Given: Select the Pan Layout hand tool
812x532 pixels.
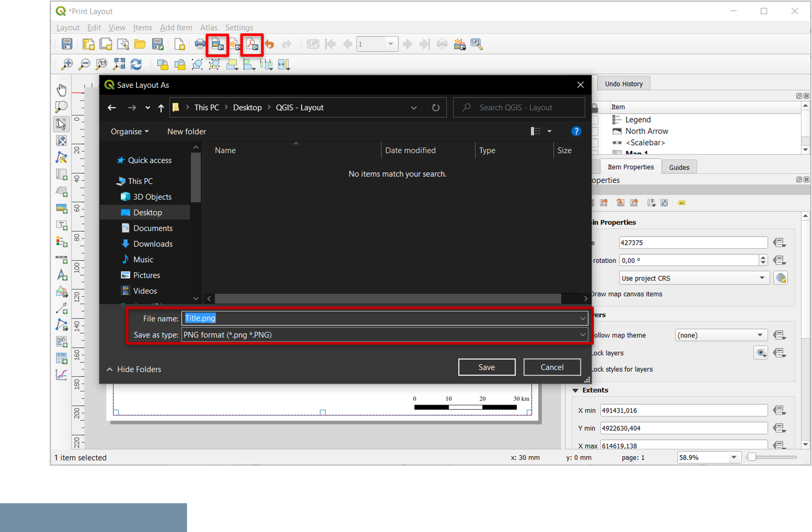Looking at the screenshot, I should pos(62,90).
